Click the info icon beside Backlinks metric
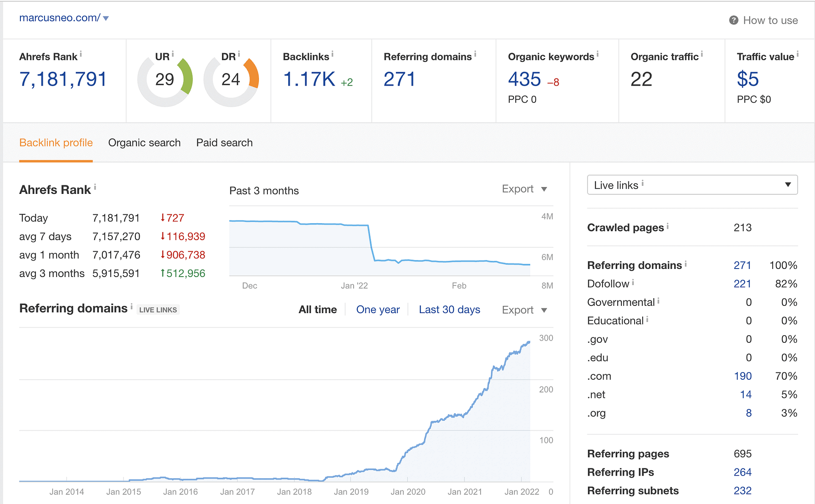The width and height of the screenshot is (815, 504). coord(332,54)
